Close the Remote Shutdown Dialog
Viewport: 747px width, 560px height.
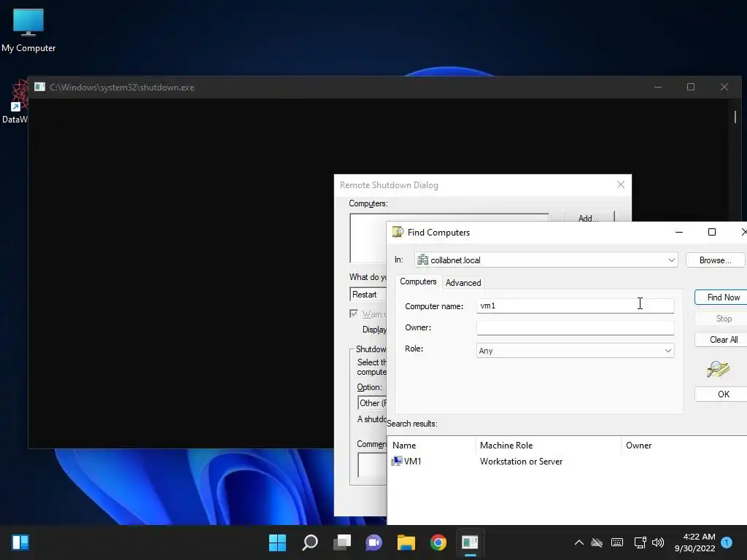point(620,184)
